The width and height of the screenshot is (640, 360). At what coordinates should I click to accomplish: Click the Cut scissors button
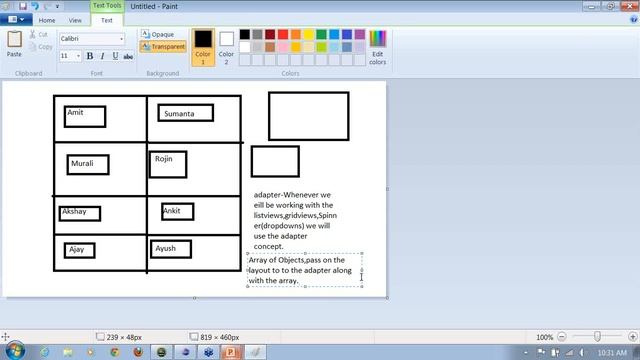(39, 35)
